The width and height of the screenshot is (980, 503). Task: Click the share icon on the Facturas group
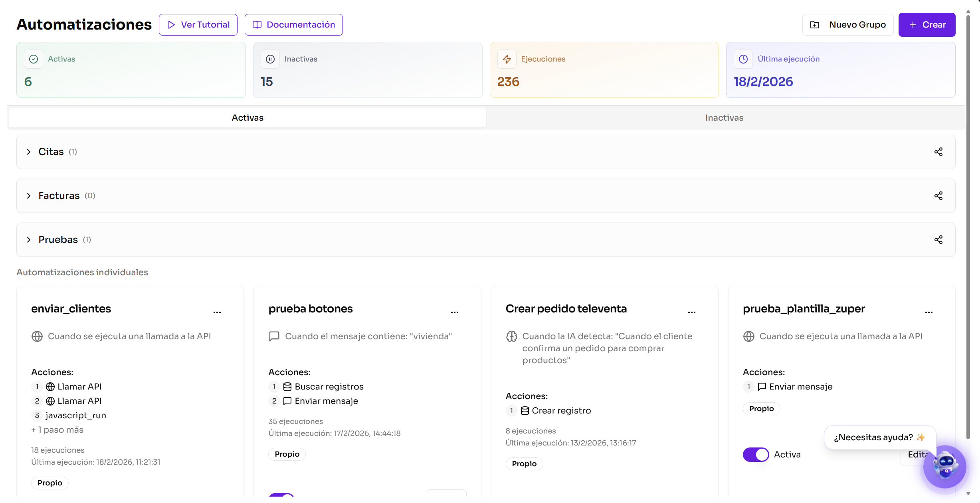(938, 196)
